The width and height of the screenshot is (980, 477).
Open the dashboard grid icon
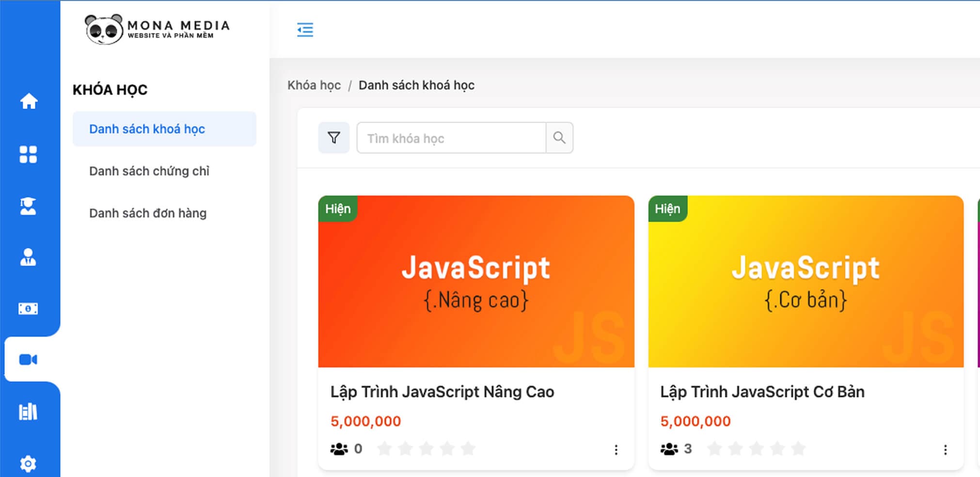(28, 155)
